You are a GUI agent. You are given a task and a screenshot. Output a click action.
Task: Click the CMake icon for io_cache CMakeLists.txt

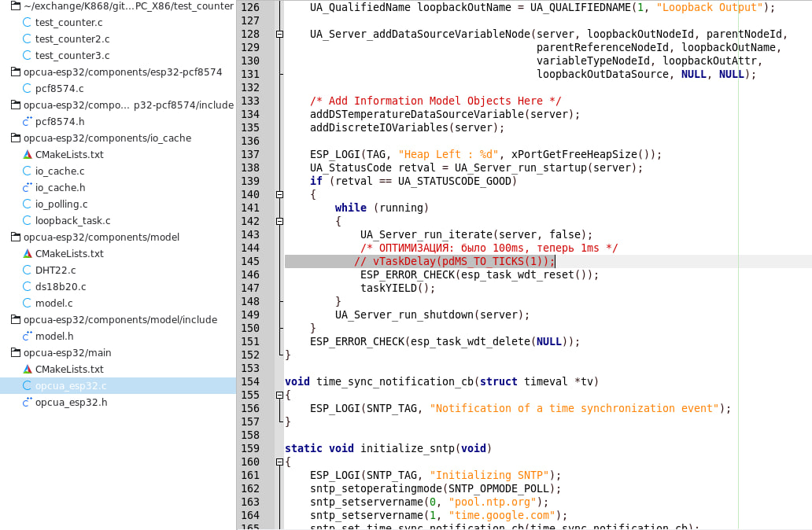tap(28, 155)
